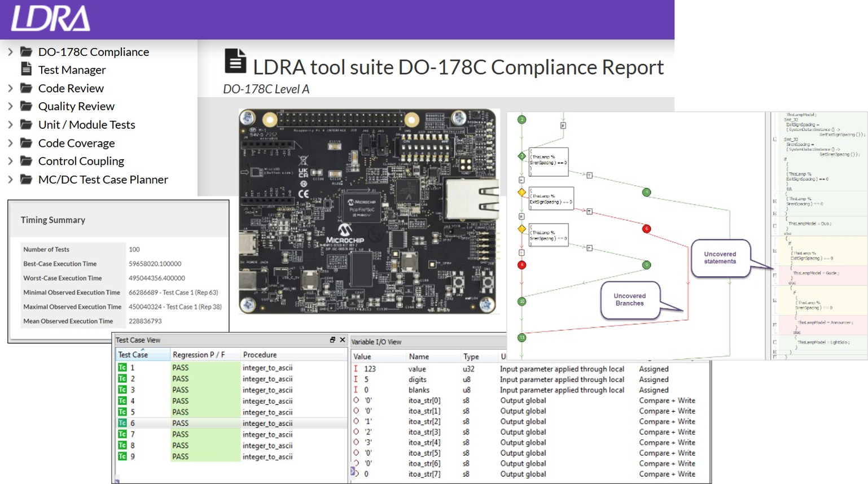Click the float button in Test Case View
This screenshot has height=484, width=868.
pos(332,340)
